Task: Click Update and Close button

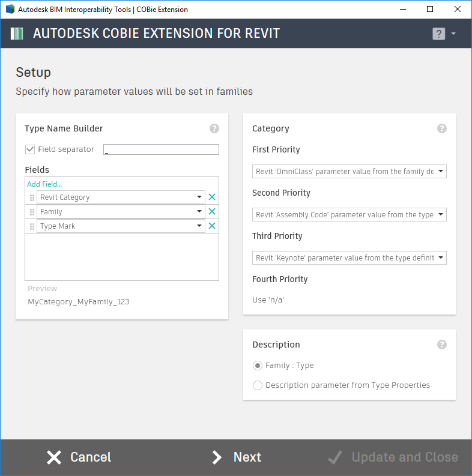Action: pyautogui.click(x=393, y=457)
